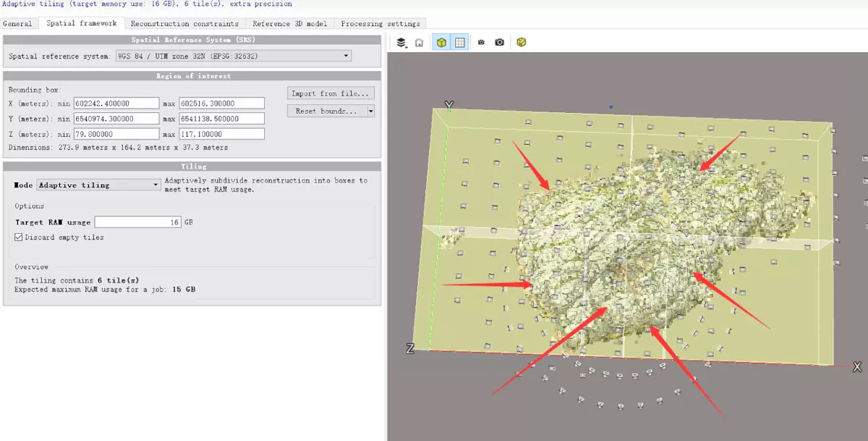Expand the tiling Mode dropdown
The width and height of the screenshot is (868, 441).
click(98, 185)
